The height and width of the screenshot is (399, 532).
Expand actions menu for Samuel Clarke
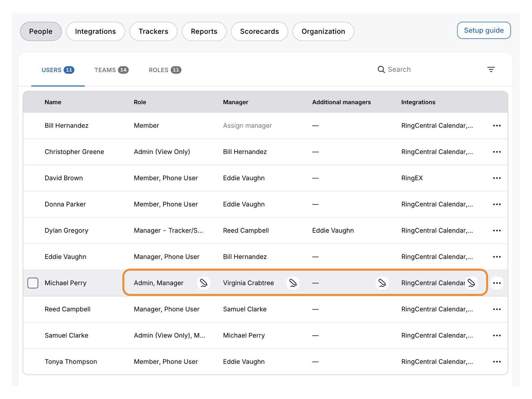tap(497, 335)
